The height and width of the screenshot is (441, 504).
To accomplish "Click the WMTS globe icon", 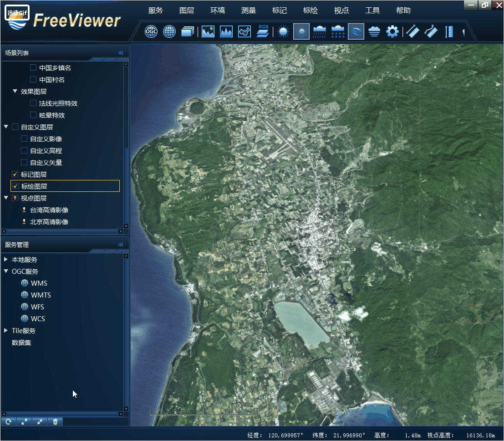I will click(25, 295).
